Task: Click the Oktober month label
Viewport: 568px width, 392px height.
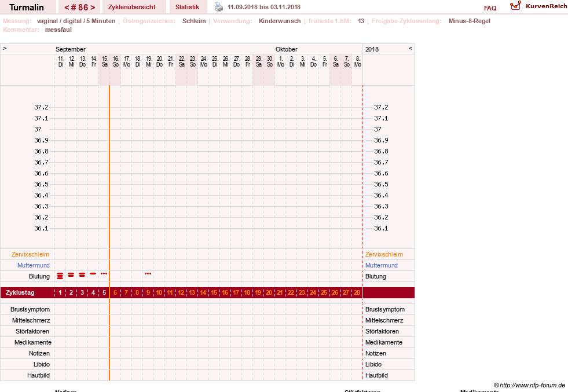Action: 286,49
